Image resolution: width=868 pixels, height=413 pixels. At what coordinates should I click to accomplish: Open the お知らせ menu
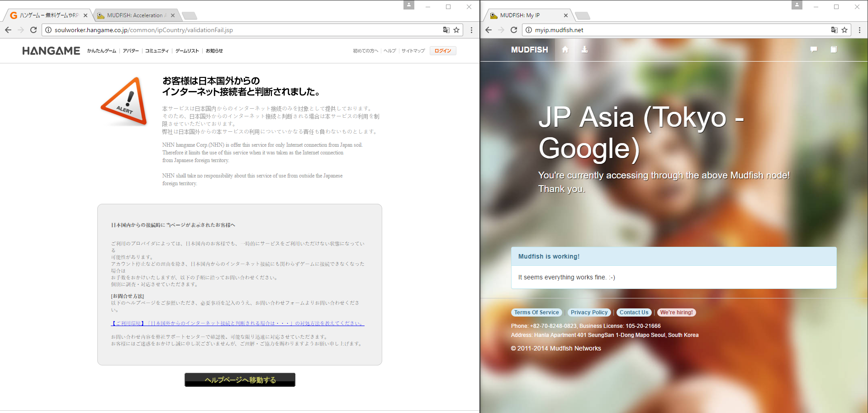[x=214, y=51]
